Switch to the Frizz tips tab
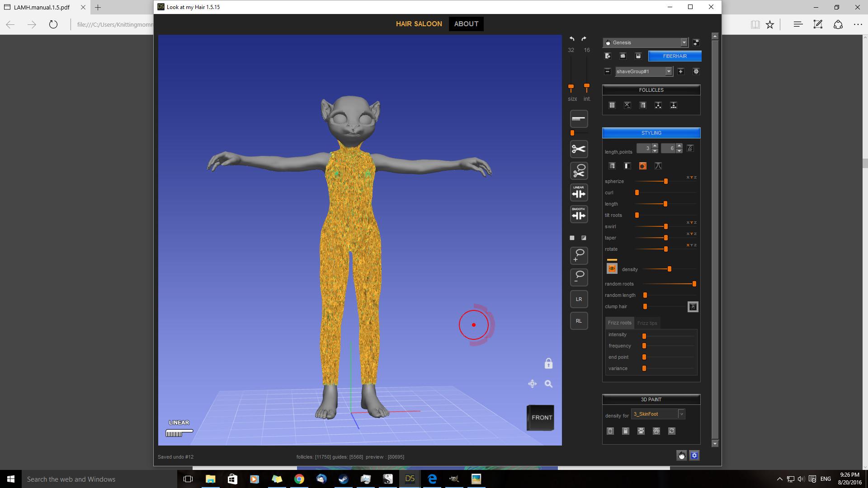The height and width of the screenshot is (488, 868). [x=647, y=323]
